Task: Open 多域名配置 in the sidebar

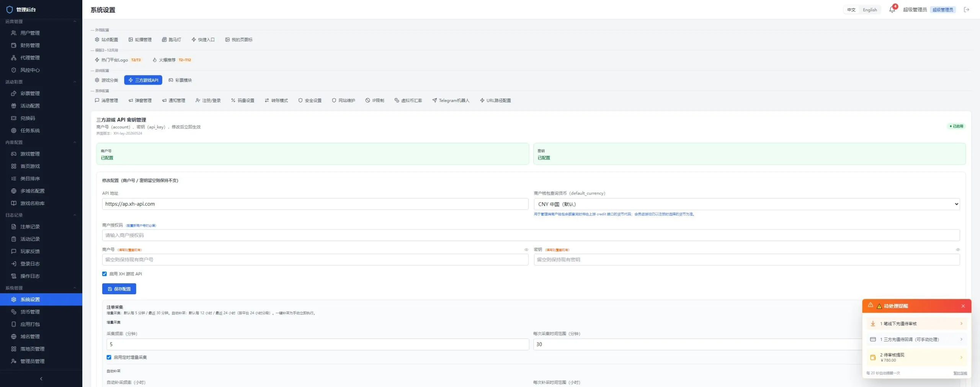Action: 41,191
